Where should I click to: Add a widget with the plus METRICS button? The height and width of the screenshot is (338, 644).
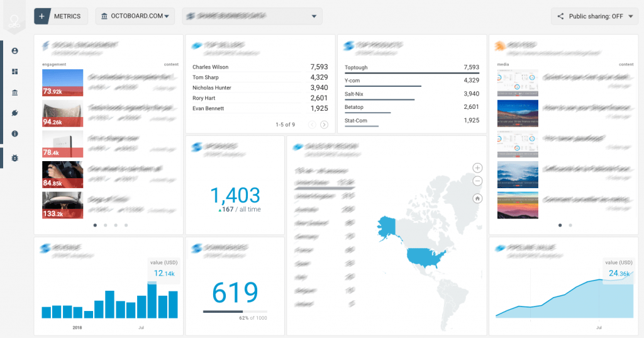click(61, 16)
